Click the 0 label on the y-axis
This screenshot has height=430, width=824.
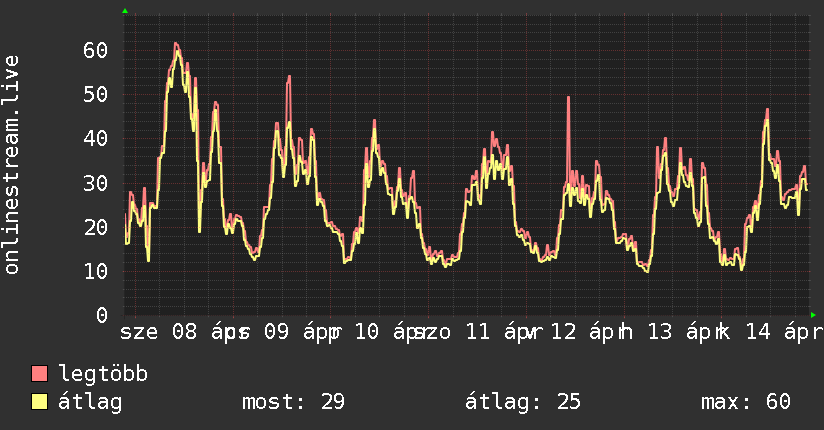pos(101,315)
